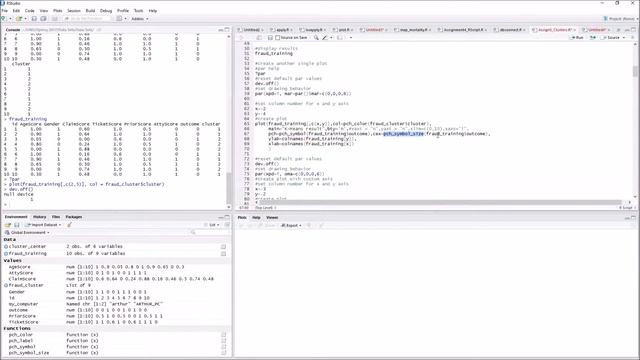Screen dimensions: 640x360
Task: Maximize the Console pane
Action: point(227,30)
